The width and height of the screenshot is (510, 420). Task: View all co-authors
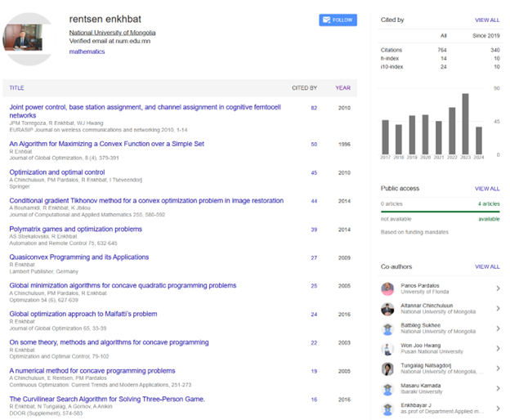point(487,266)
